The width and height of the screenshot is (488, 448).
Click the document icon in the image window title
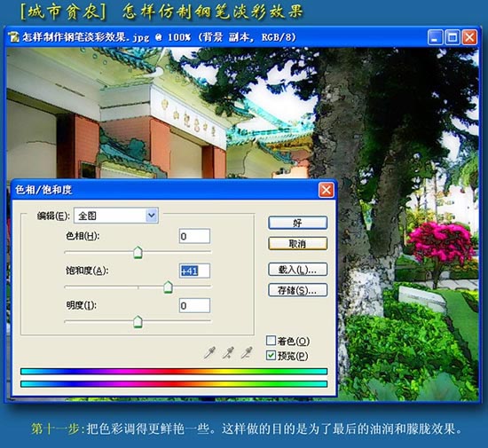point(13,37)
